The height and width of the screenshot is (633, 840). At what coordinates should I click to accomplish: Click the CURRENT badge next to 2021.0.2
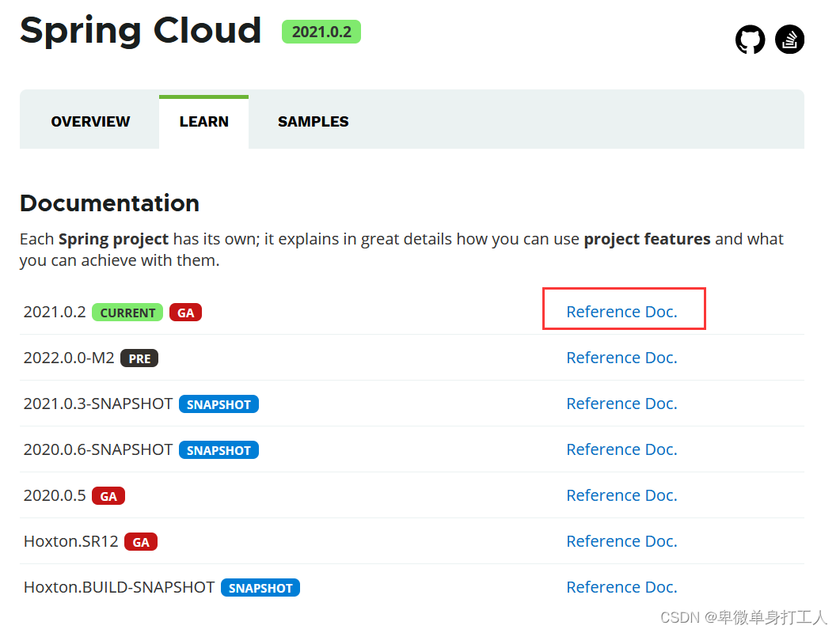[127, 313]
